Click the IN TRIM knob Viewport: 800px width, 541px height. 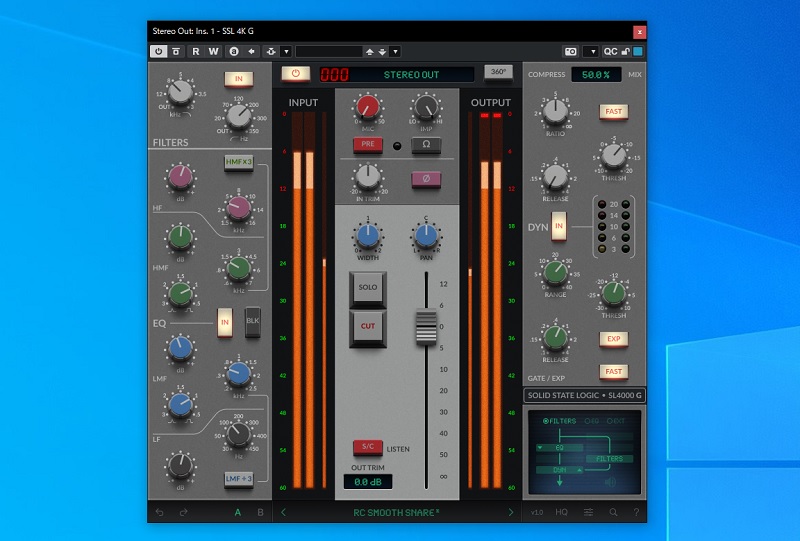[367, 177]
